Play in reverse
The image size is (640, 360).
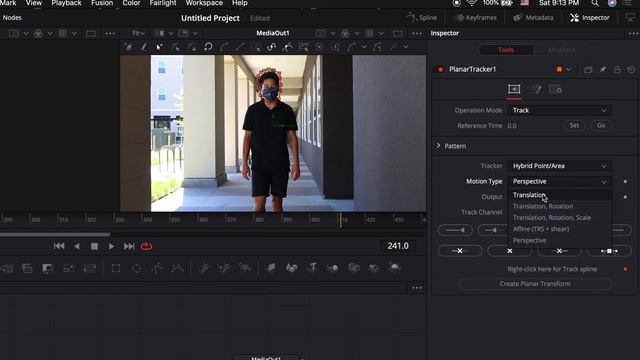[77, 246]
